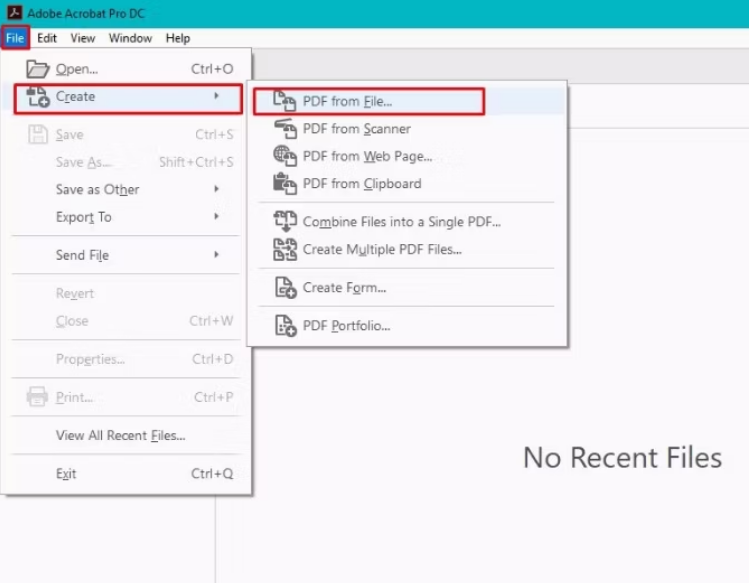Open the Help menu

[x=178, y=38]
